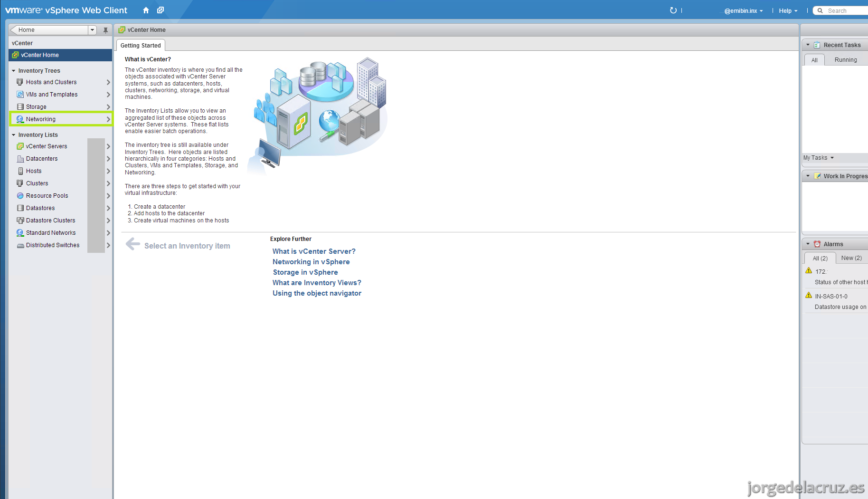Click the refresh icon in top bar
The height and width of the screenshot is (499, 868).
[x=673, y=10]
